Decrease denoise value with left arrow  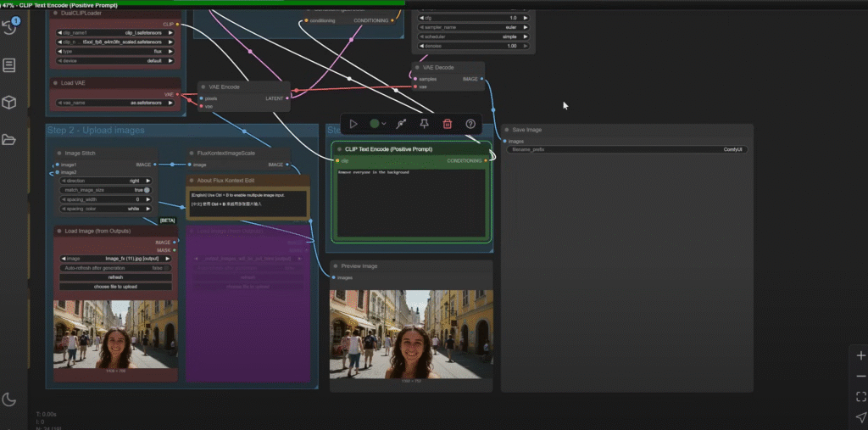click(422, 46)
